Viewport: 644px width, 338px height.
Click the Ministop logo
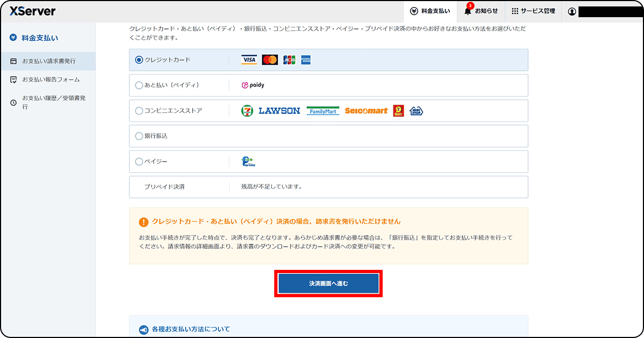point(416,111)
